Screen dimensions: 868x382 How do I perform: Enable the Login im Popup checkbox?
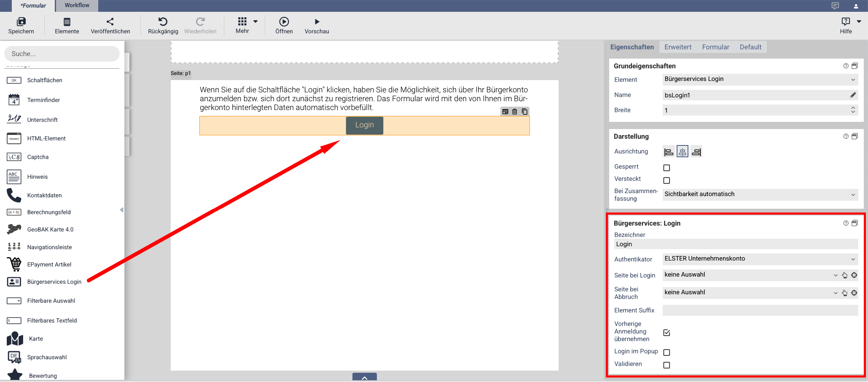coord(666,352)
